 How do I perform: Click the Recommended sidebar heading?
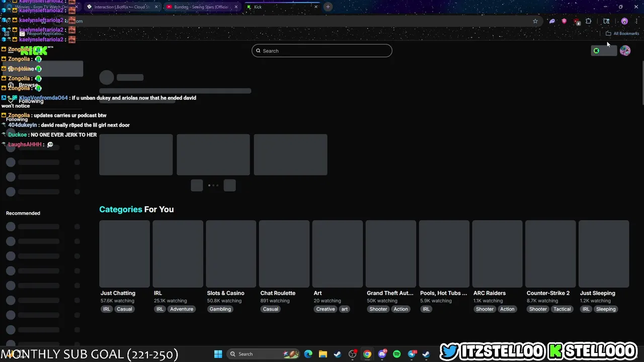(23, 213)
